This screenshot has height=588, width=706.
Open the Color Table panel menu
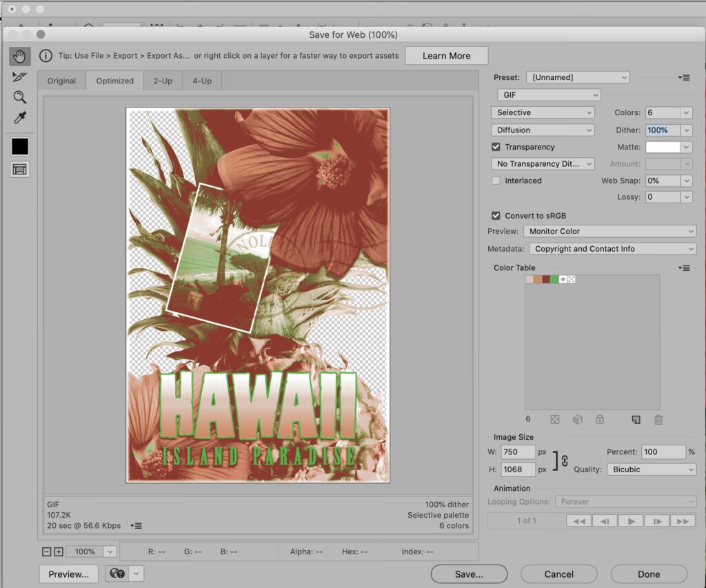pyautogui.click(x=683, y=267)
